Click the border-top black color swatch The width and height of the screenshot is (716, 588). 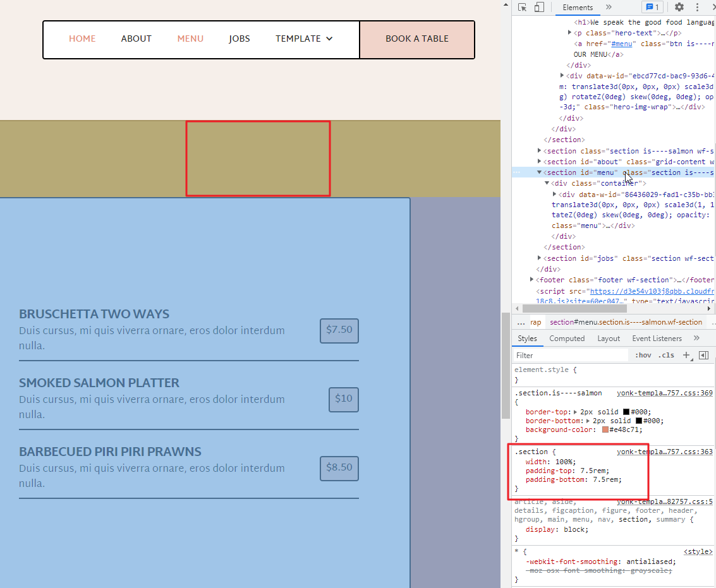626,412
